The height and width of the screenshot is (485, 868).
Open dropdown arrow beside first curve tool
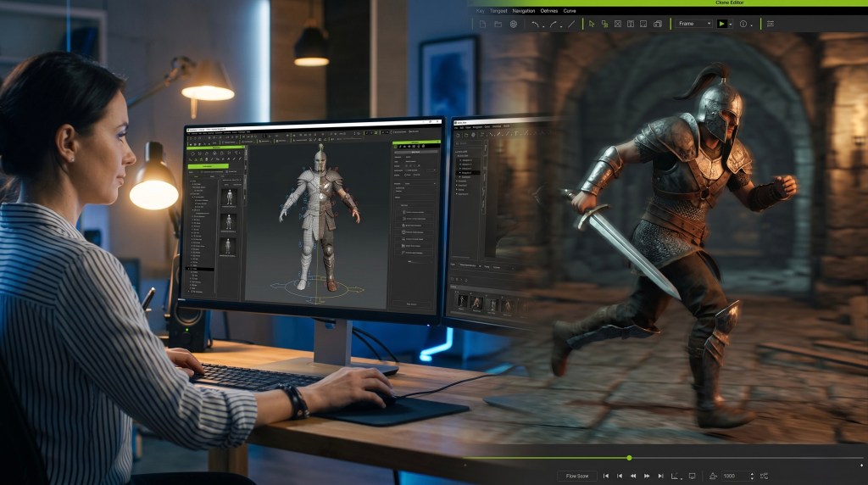click(x=543, y=26)
